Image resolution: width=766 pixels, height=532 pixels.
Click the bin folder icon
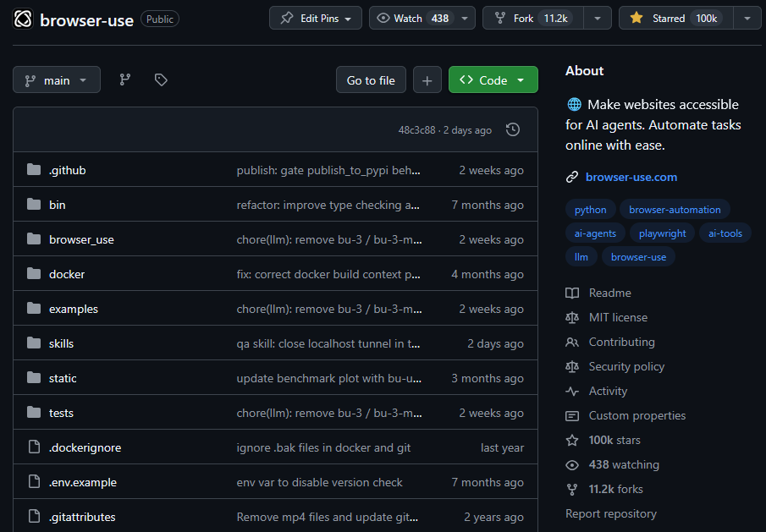[34, 205]
